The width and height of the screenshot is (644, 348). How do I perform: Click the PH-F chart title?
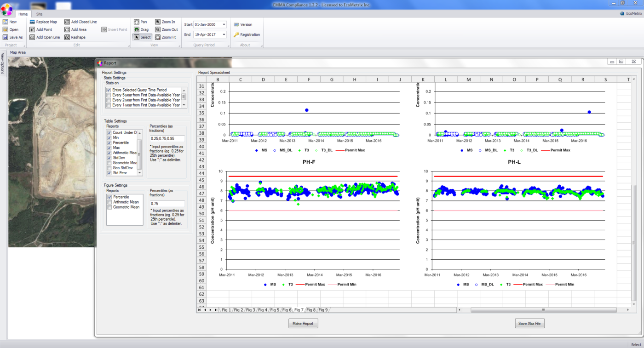309,162
